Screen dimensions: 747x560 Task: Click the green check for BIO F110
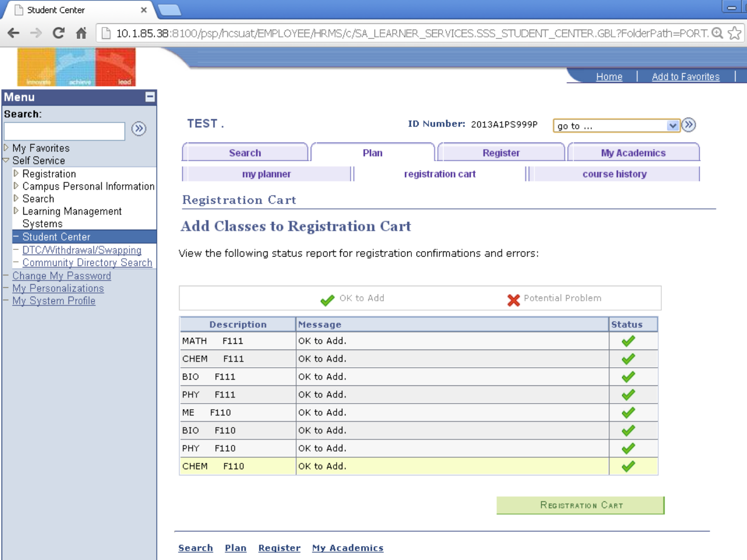coord(628,430)
